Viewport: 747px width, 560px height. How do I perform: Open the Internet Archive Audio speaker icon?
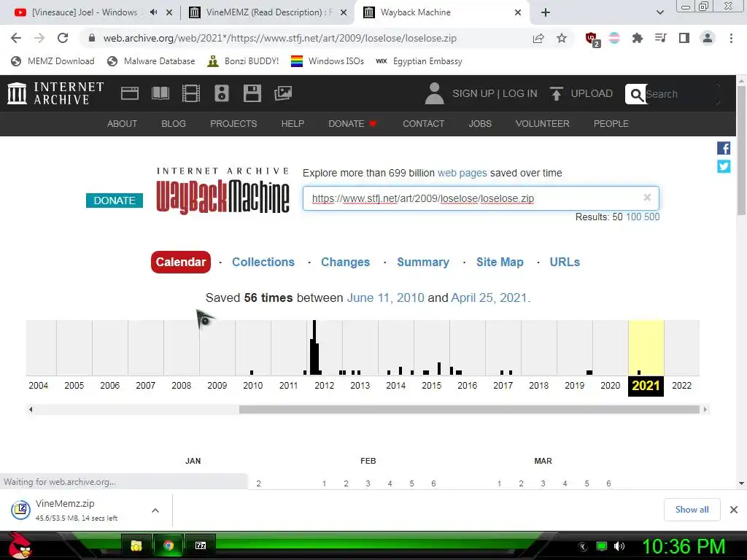pos(222,93)
